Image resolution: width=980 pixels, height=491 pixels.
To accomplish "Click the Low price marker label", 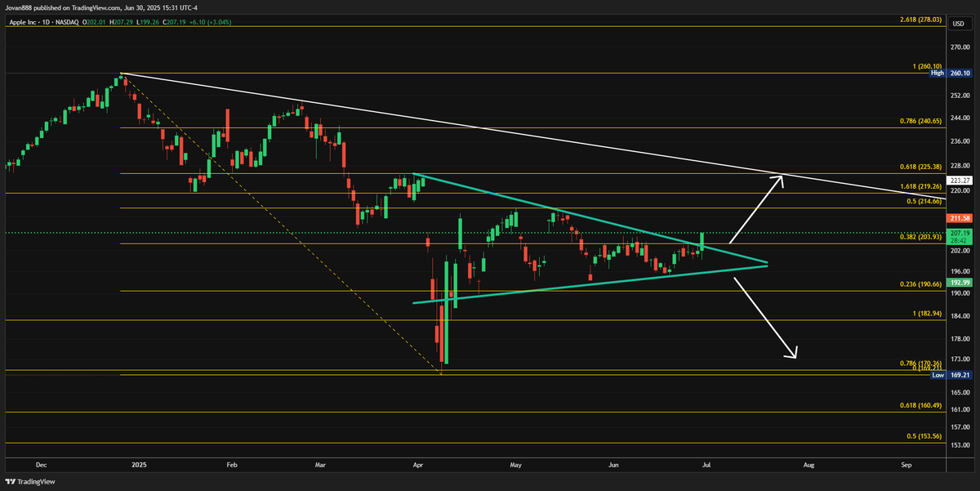I will [x=938, y=374].
